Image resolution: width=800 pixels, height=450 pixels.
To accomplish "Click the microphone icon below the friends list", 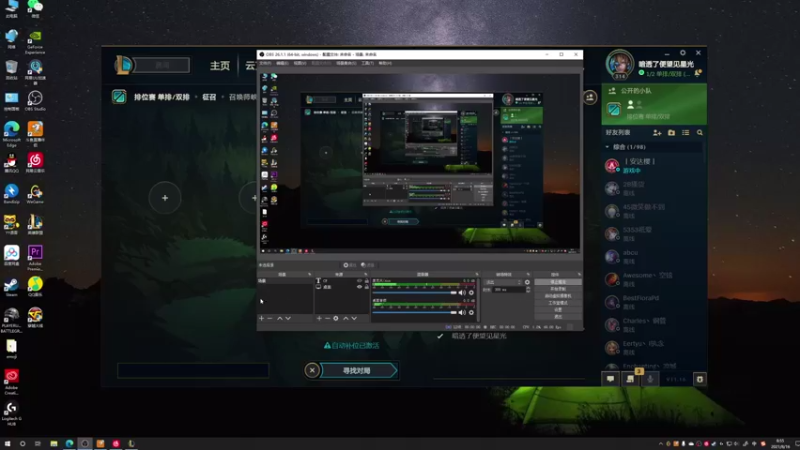I will pos(650,379).
